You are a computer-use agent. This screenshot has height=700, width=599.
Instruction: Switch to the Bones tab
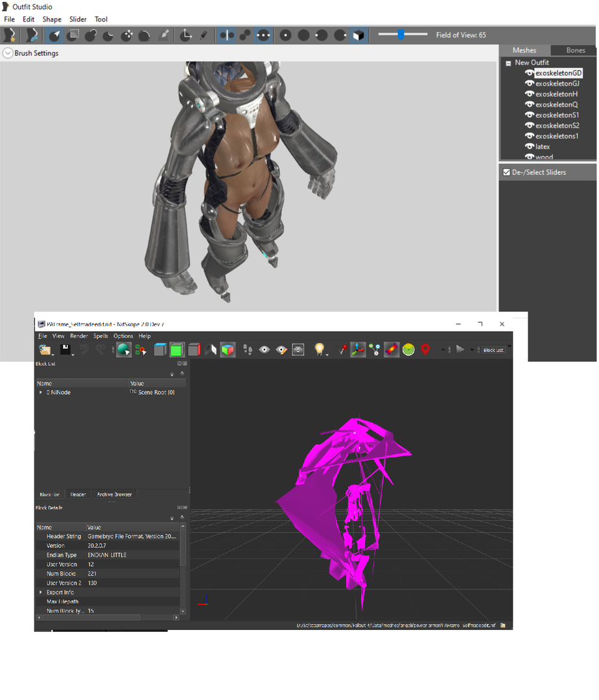576,50
